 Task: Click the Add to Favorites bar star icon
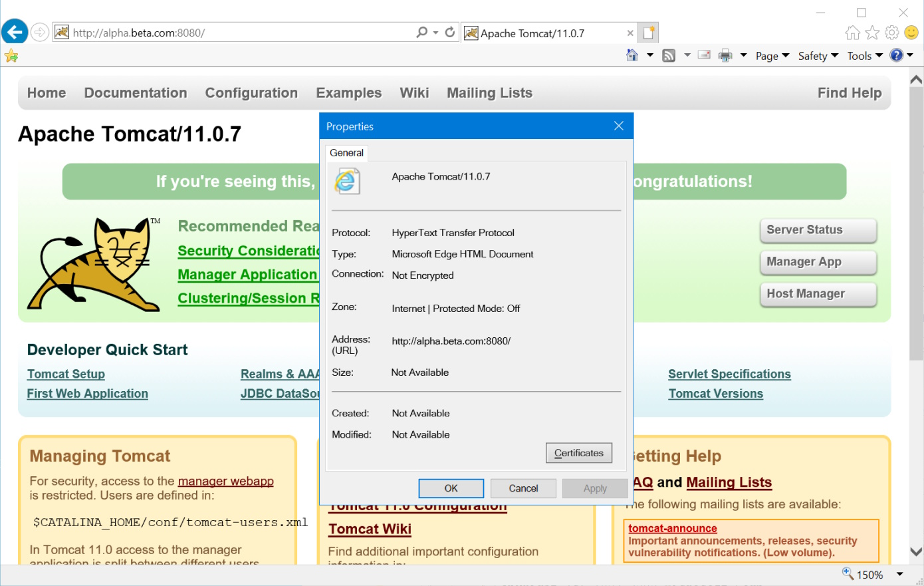coord(11,56)
